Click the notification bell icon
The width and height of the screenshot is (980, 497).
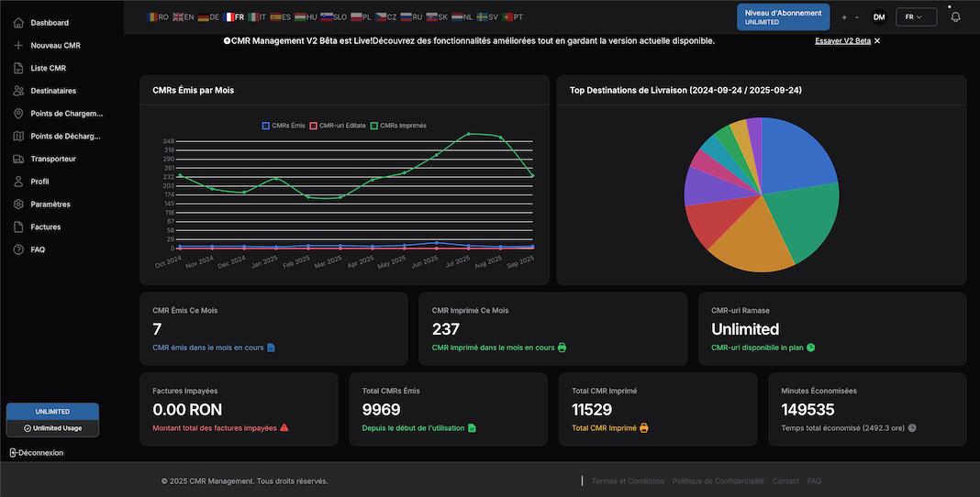pos(955,17)
